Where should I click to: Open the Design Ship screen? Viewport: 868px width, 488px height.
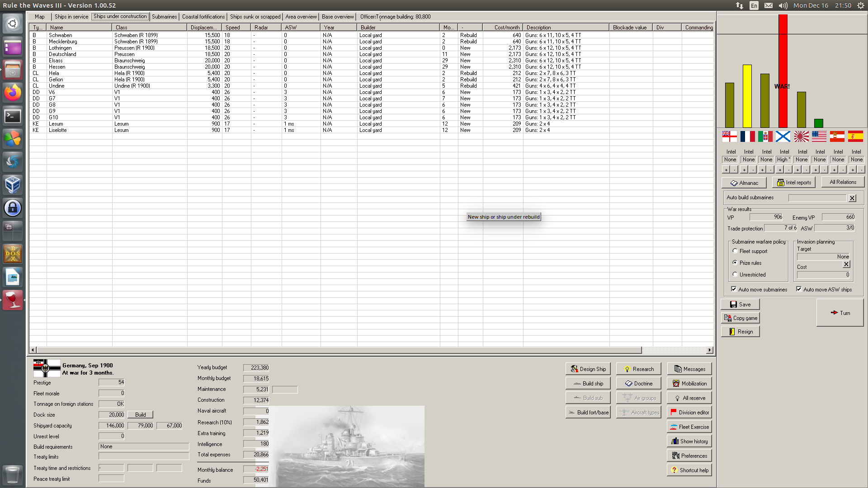point(588,369)
